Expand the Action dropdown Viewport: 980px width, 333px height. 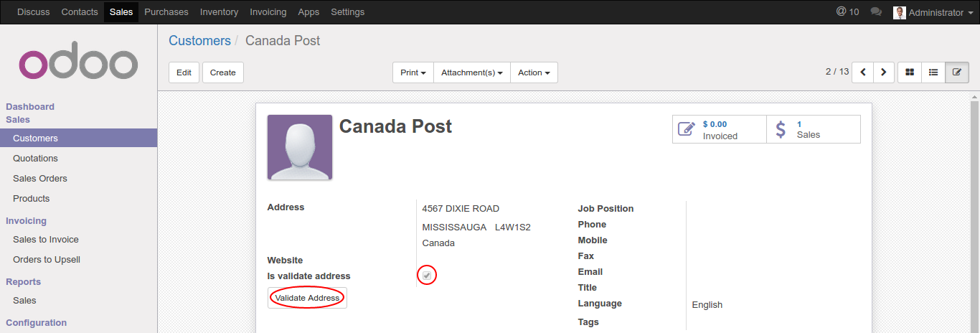pos(534,72)
